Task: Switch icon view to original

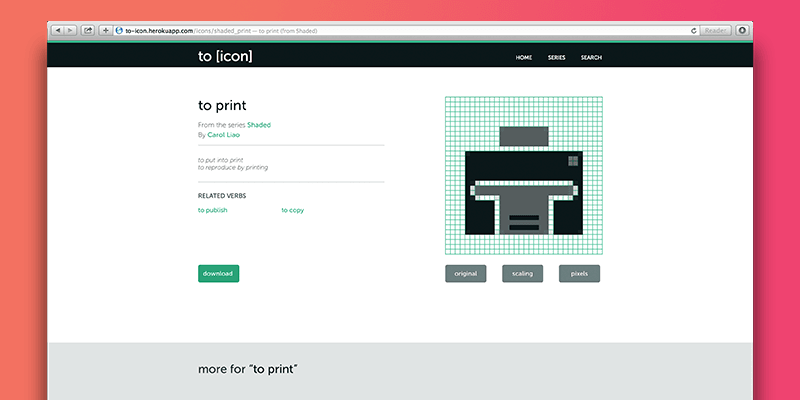Action: [466, 273]
